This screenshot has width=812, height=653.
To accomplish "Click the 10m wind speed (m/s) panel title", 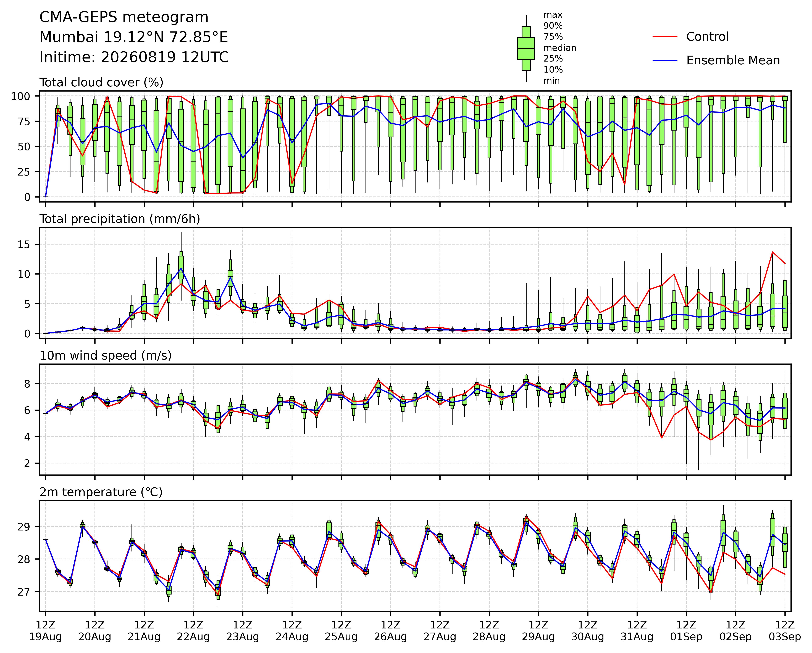I will (x=106, y=356).
